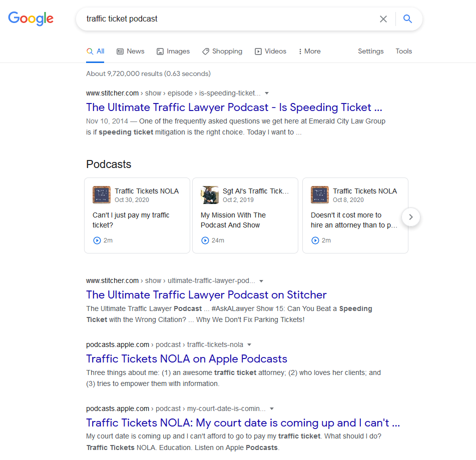Open Tools options
Viewport: 476px width, 460px height.
pyautogui.click(x=403, y=51)
